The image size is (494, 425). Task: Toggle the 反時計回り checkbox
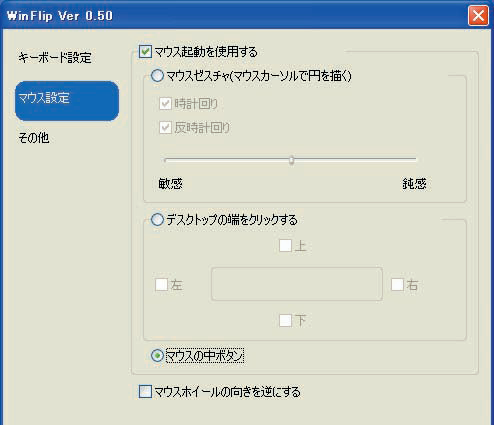coord(165,127)
